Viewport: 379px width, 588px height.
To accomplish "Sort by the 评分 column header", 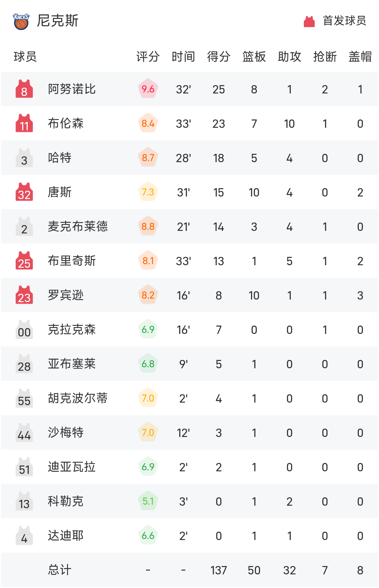I will 148,57.
